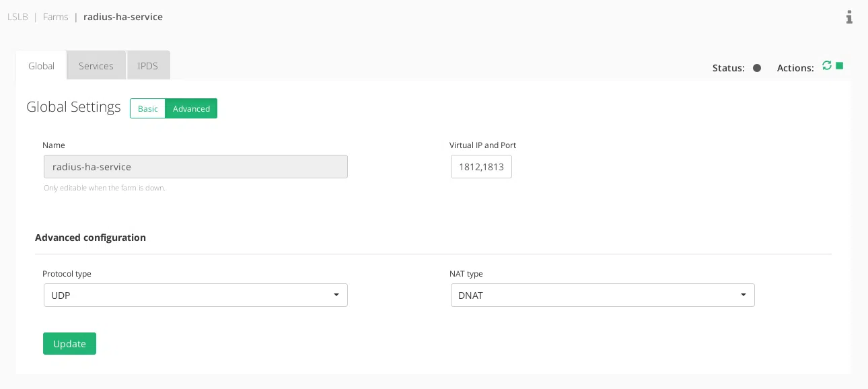Screen dimensions: 868x389
Task: Click the info icon in the header
Action: [849, 17]
